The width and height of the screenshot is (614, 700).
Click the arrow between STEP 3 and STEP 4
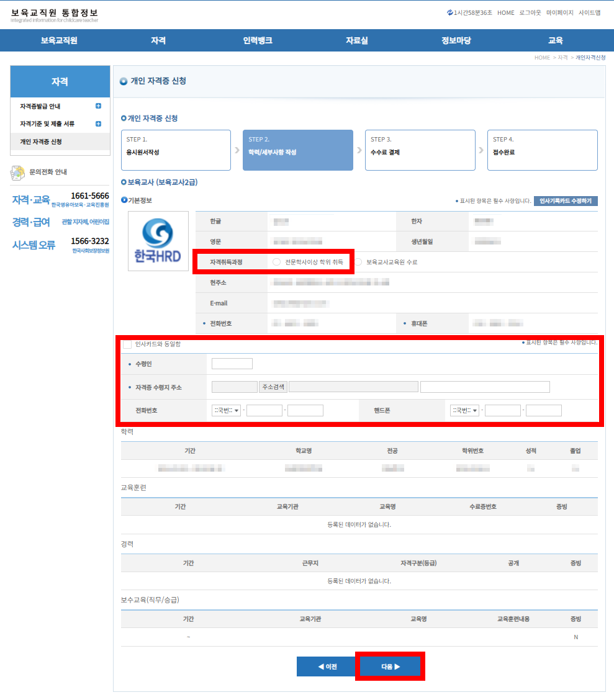(481, 150)
